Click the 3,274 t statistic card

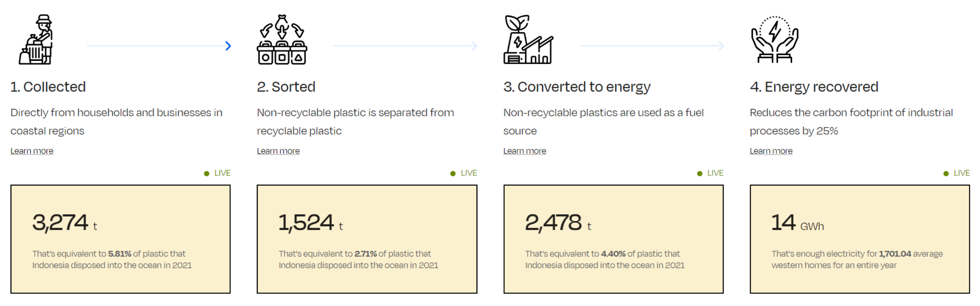(120, 239)
